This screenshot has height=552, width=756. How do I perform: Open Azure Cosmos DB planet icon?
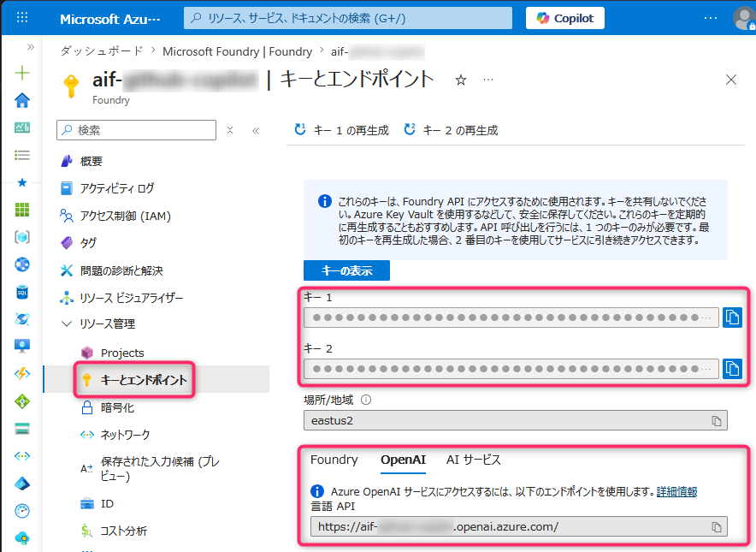[x=22, y=319]
